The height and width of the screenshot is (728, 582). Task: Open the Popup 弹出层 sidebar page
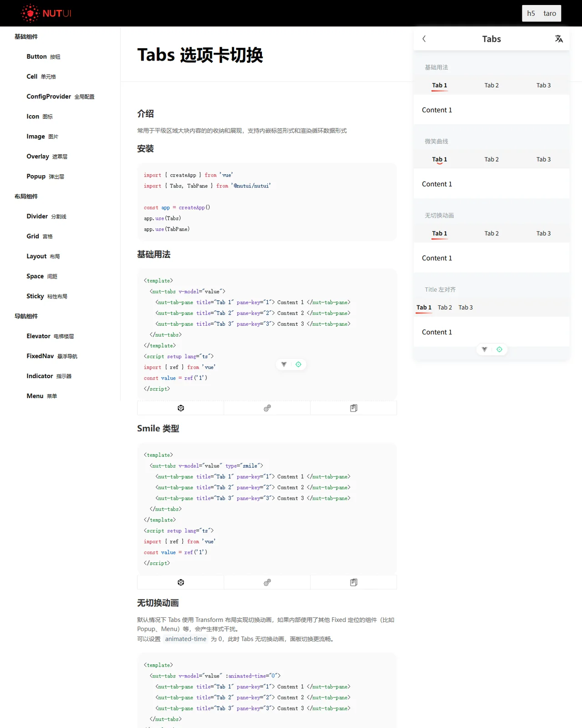point(45,177)
